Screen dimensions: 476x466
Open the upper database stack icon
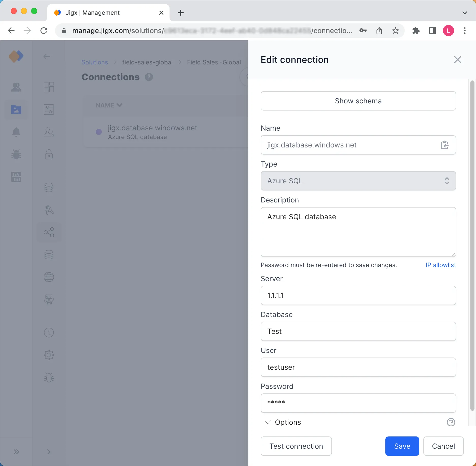tap(49, 187)
